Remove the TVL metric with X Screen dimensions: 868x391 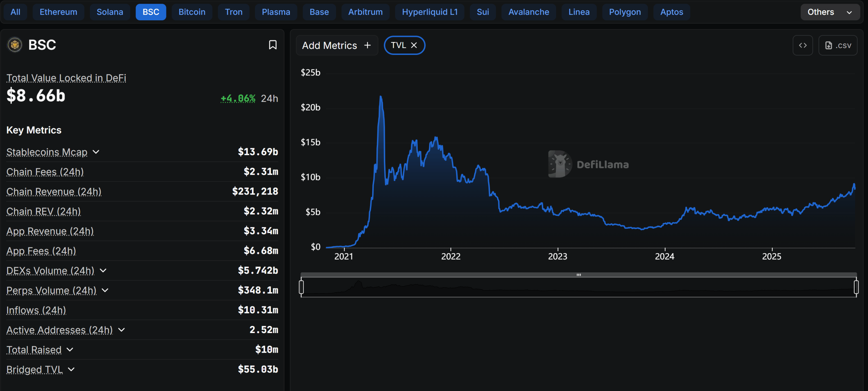pos(414,45)
